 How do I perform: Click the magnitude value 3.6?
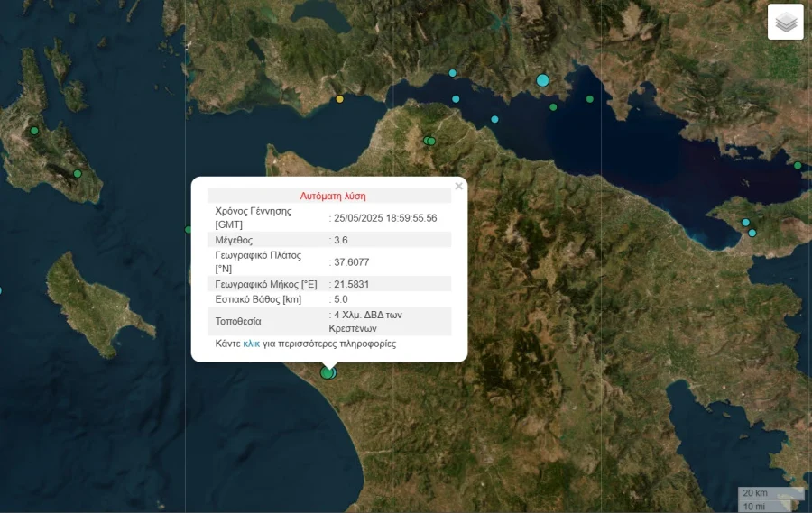[341, 240]
